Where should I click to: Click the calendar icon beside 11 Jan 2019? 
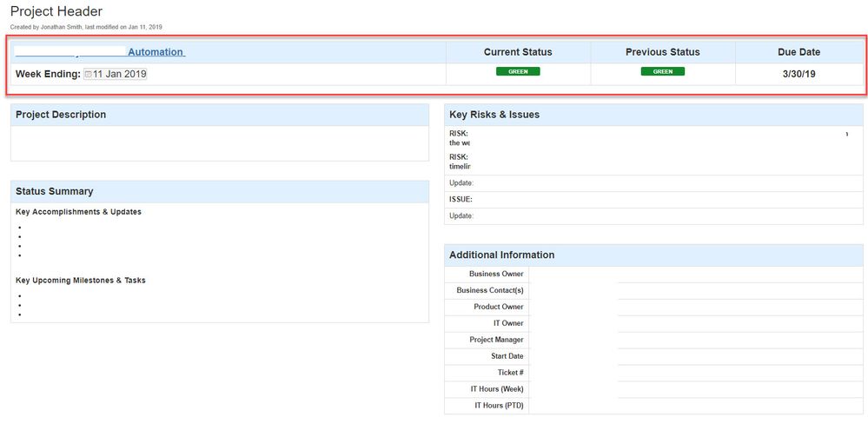88,74
